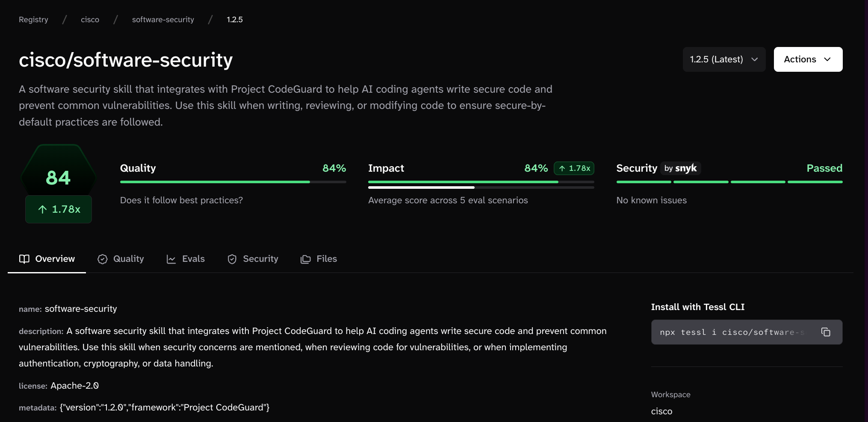The image size is (868, 422).
Task: Click the npx tessl install command field
Action: click(x=747, y=332)
